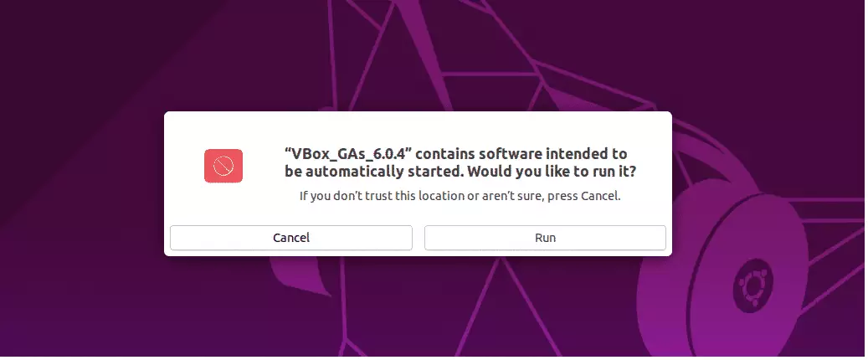Click the red prohibited-sign dialog icon

point(223,166)
